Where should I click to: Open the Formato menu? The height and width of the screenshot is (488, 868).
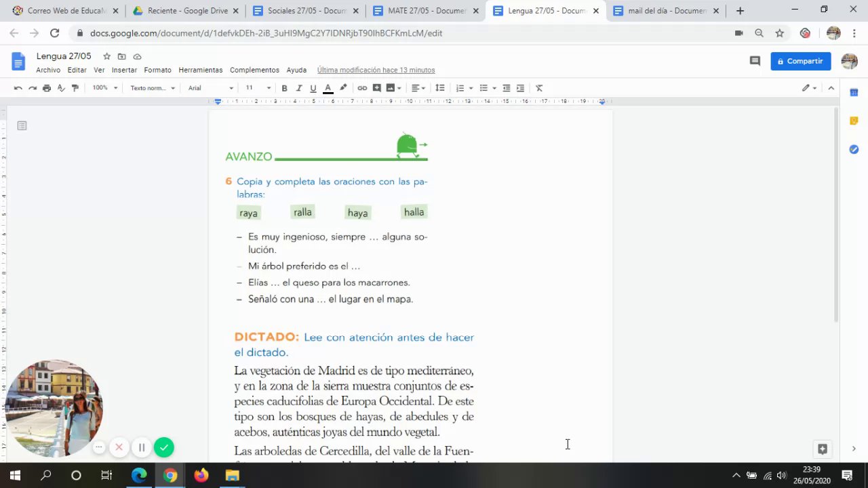click(x=157, y=70)
